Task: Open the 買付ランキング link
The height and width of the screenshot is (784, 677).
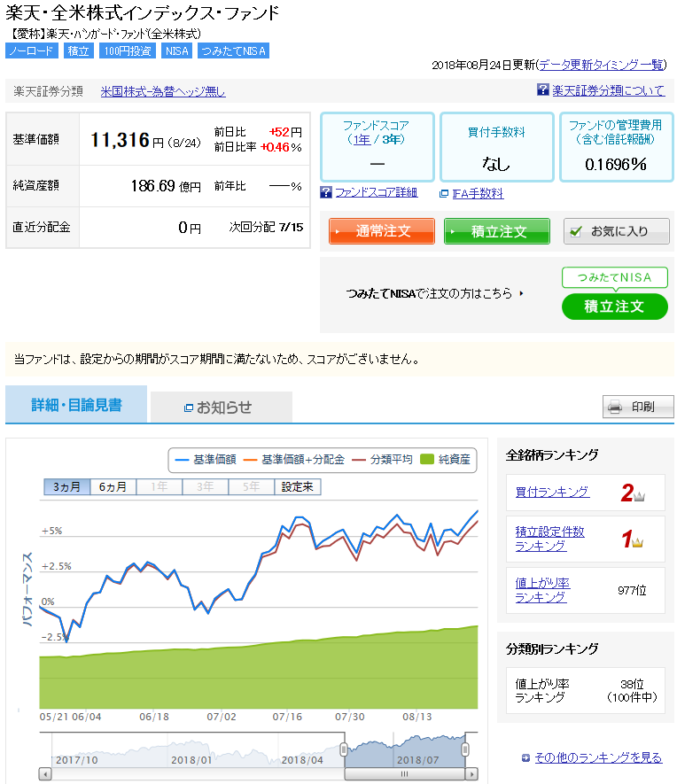Action: tap(553, 492)
